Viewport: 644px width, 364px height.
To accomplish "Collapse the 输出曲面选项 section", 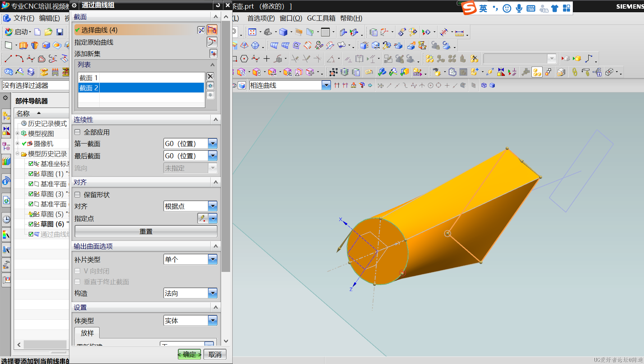I will tap(216, 246).
